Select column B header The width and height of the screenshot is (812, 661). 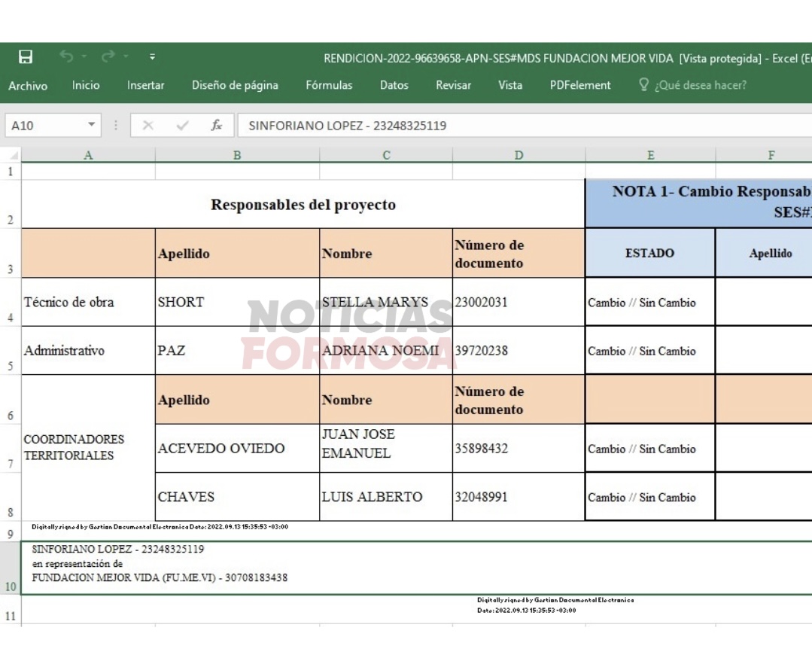point(237,155)
